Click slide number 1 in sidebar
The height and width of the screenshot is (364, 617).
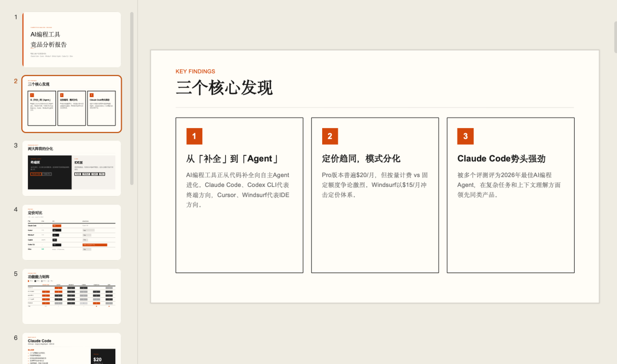16,17
